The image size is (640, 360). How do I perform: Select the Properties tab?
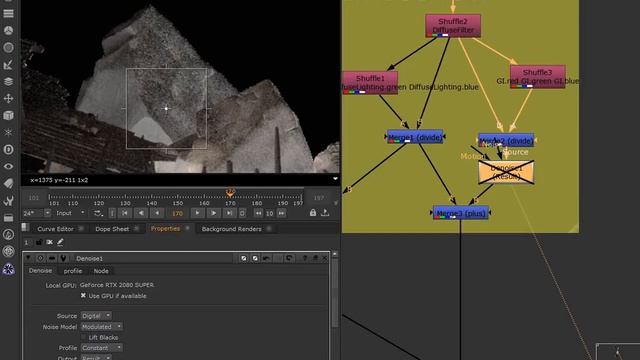pos(165,229)
